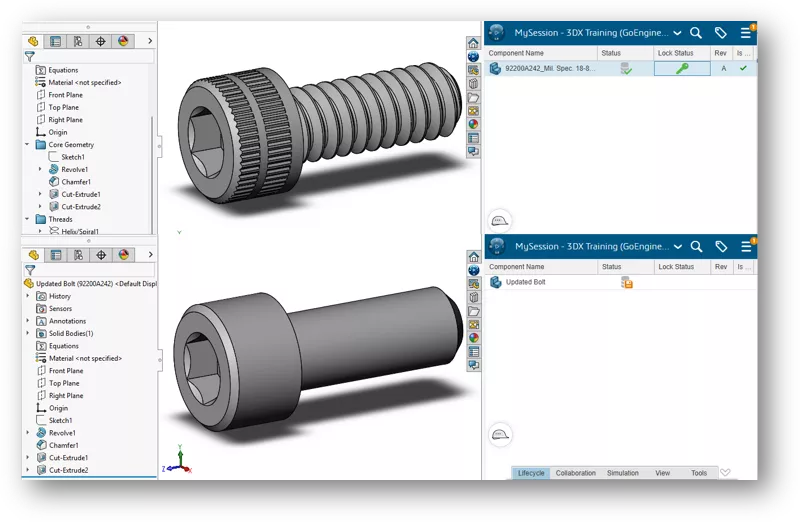Switch to the View tab
Image resolution: width=800 pixels, height=522 pixels.
(x=662, y=474)
